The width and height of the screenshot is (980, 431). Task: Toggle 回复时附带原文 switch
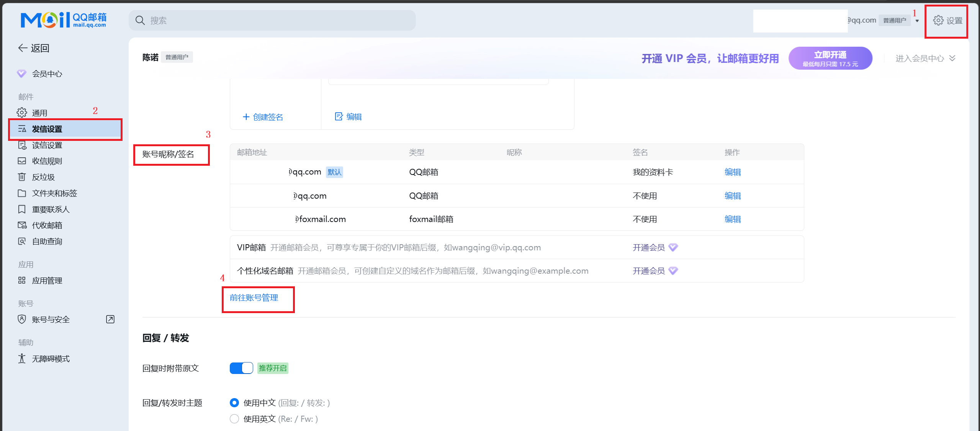(x=241, y=368)
